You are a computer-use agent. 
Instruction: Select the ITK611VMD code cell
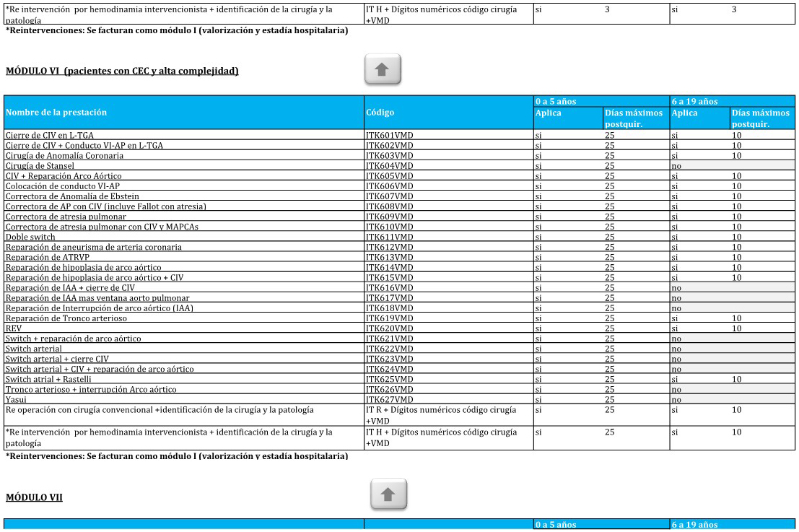(x=390, y=237)
